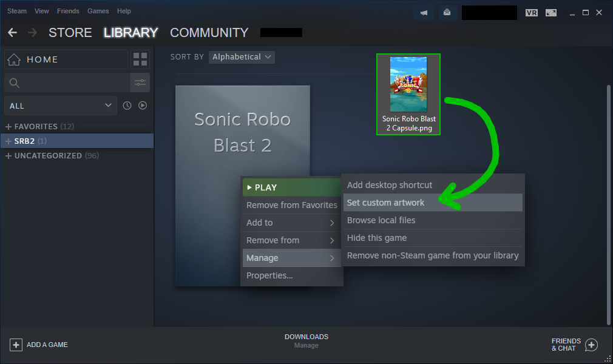Go to the STORE tab
The width and height of the screenshot is (613, 364).
[x=70, y=32]
